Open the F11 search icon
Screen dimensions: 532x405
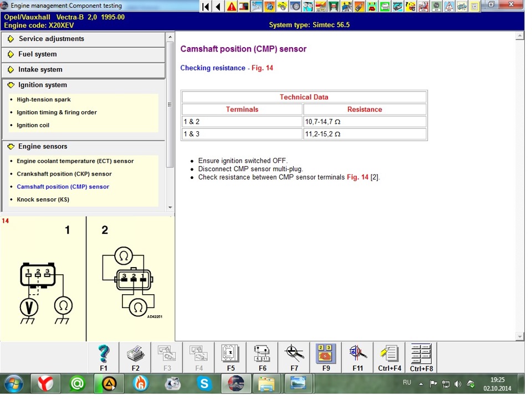(x=358, y=358)
